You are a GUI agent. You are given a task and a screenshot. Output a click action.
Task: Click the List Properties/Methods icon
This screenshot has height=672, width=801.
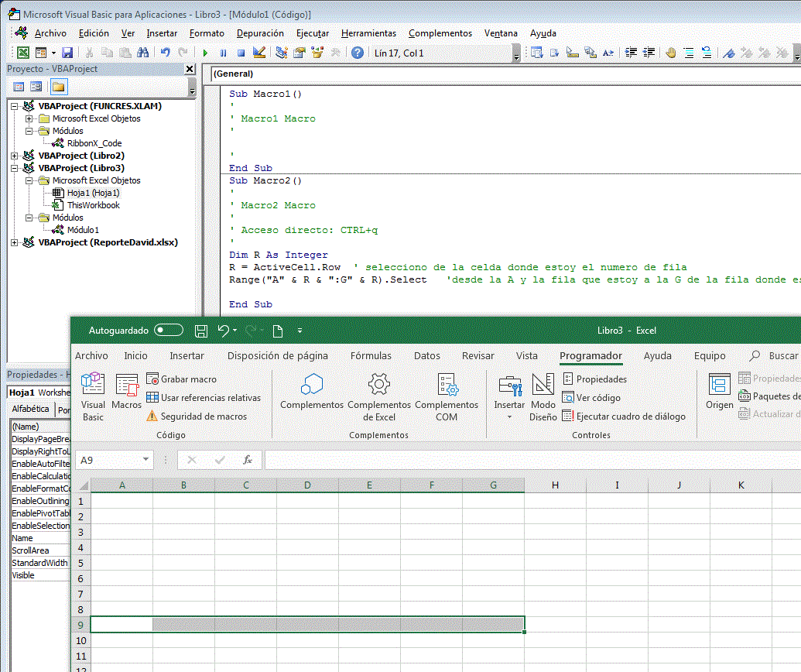[x=536, y=53]
